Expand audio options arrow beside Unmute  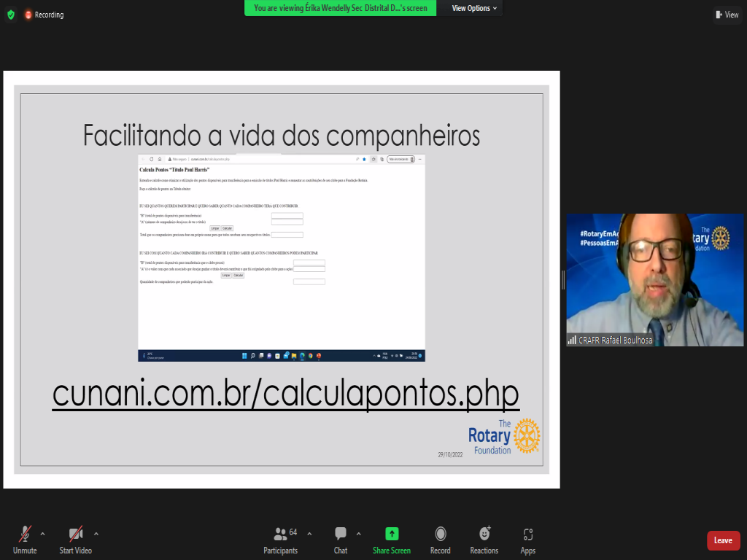(x=42, y=534)
